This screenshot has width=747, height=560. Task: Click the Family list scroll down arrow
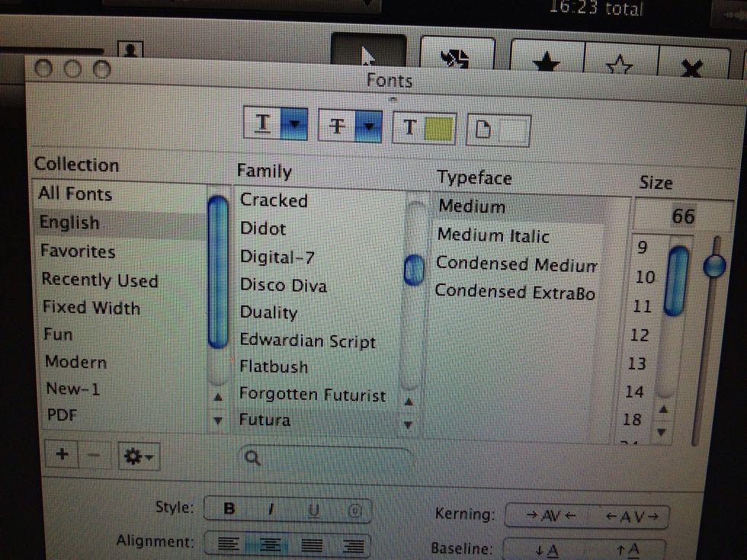409,425
